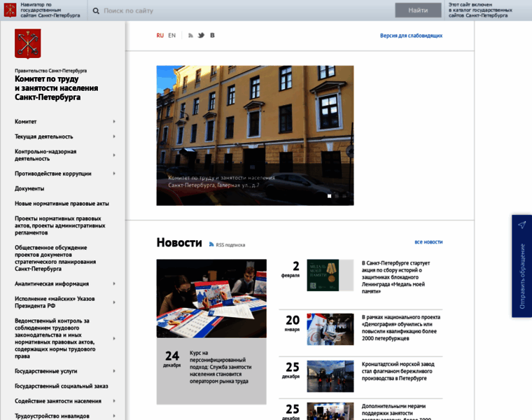This screenshot has width=532, height=420.
Task: Click the Saint Petersburg crest logo
Action: click(x=28, y=43)
